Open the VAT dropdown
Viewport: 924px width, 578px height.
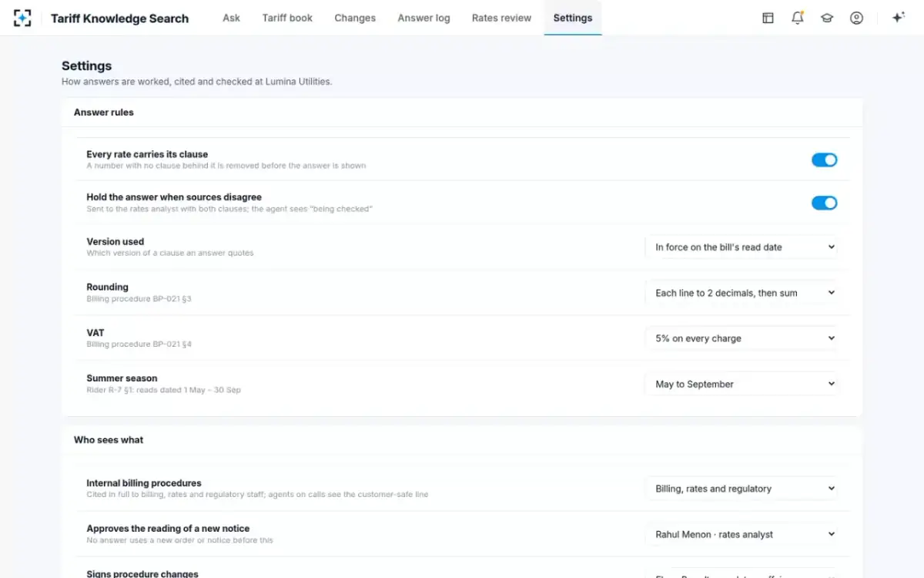click(742, 338)
